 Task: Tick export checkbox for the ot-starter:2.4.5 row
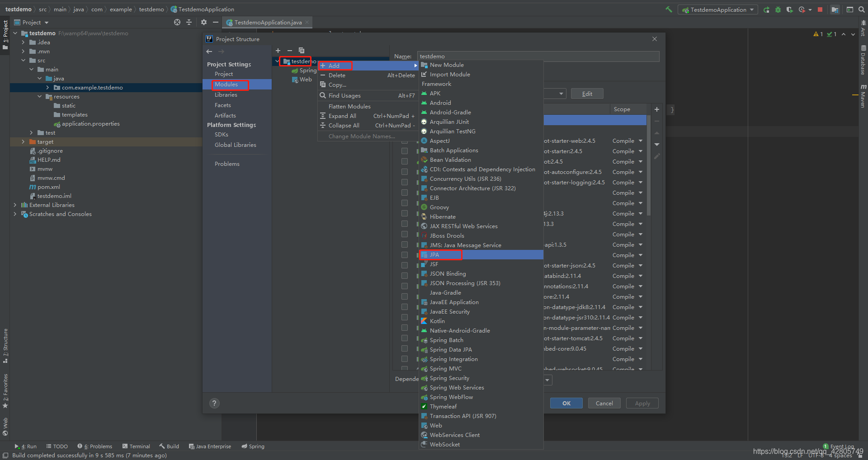point(405,151)
